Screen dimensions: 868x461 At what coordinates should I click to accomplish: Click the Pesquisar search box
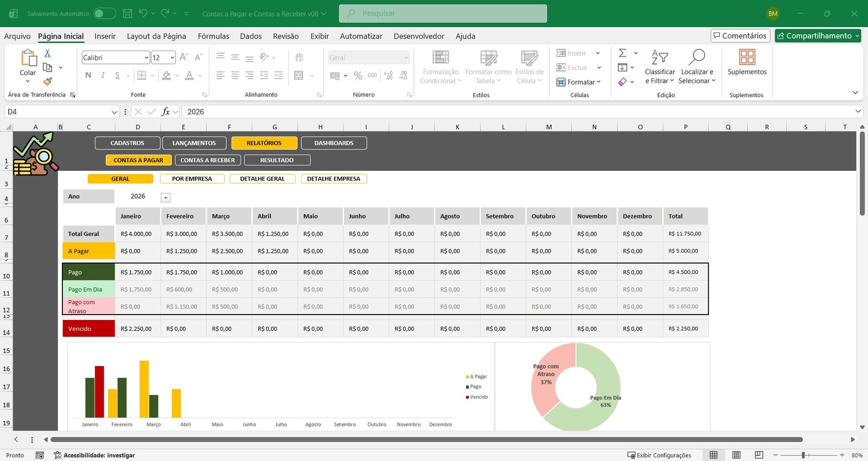443,14
